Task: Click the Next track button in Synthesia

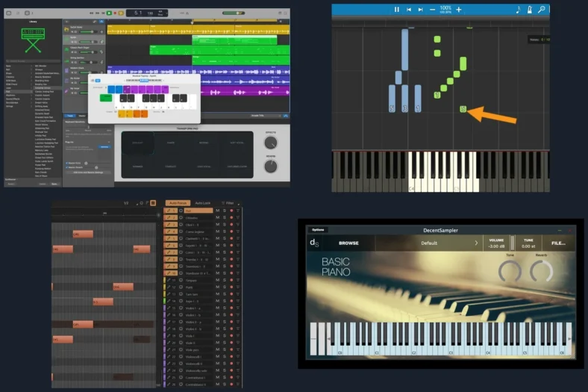Action: (x=420, y=10)
